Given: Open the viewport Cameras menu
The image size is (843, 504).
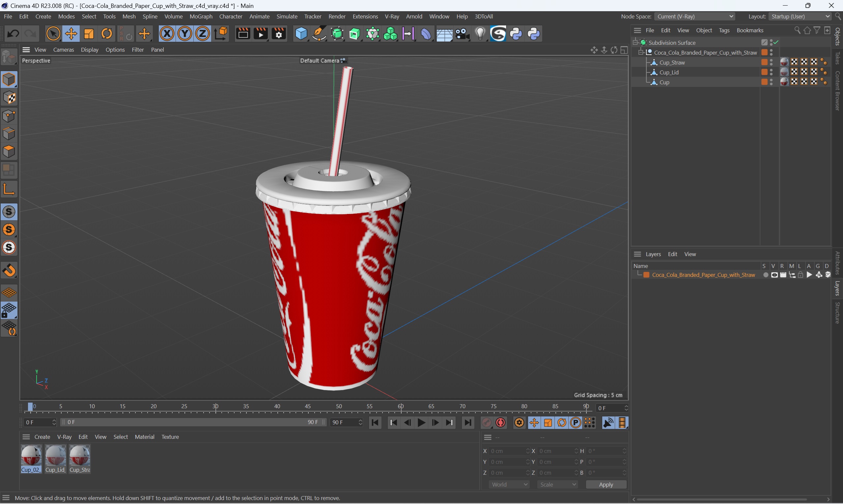Looking at the screenshot, I should 64,50.
